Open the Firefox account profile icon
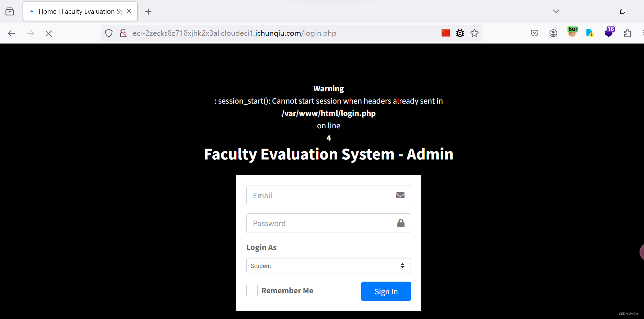 point(553,33)
